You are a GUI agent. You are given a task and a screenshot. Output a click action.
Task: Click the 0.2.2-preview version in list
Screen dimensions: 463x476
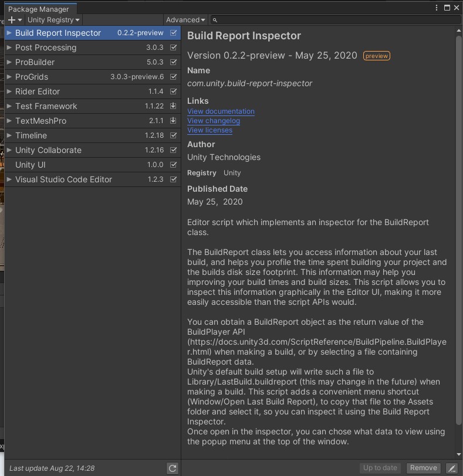point(140,33)
